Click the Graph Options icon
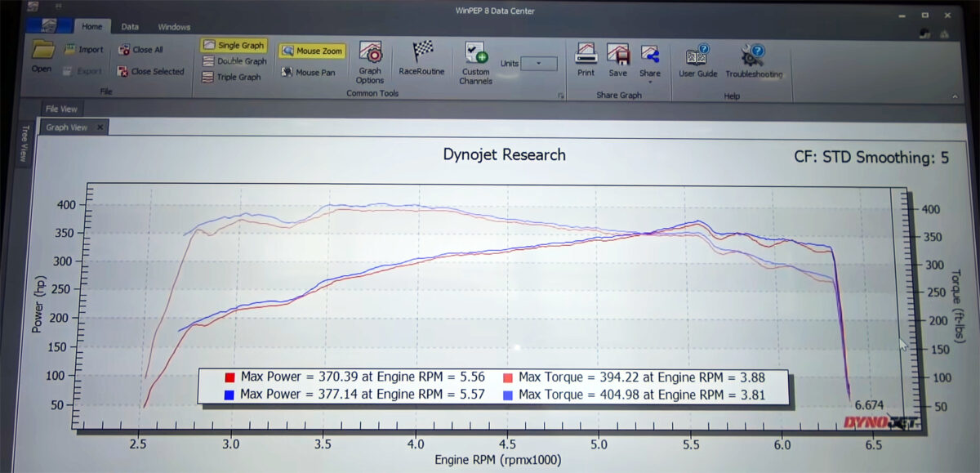 click(370, 60)
